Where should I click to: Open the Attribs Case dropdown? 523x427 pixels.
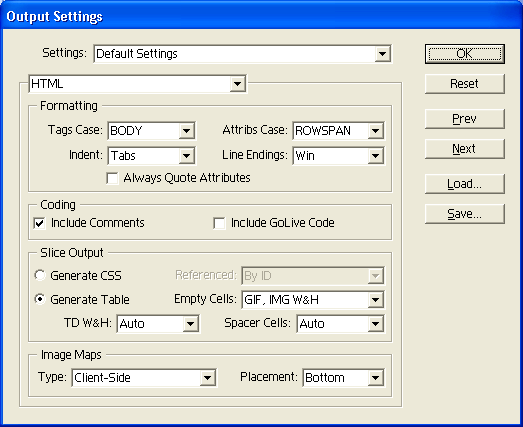(338, 131)
